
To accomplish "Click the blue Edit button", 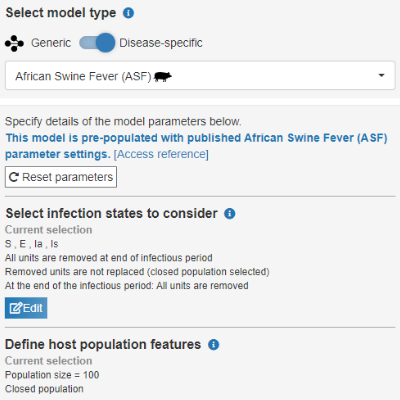I will [26, 308].
